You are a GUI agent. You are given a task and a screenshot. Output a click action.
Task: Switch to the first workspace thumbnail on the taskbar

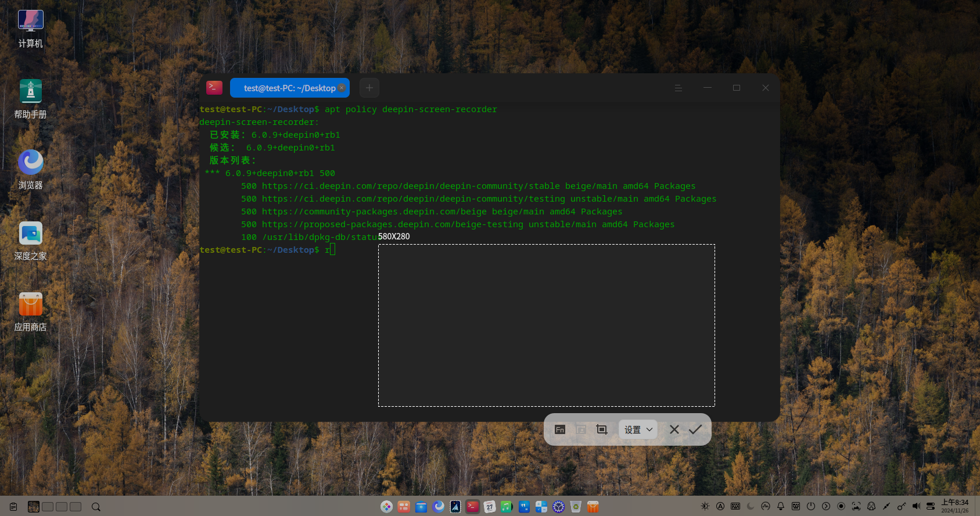tap(34, 507)
